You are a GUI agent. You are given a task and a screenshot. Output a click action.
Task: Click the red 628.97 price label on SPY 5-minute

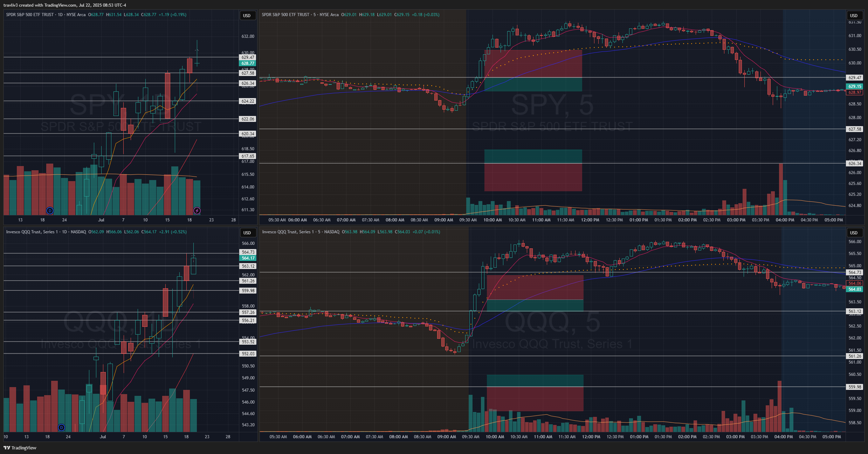coord(854,92)
